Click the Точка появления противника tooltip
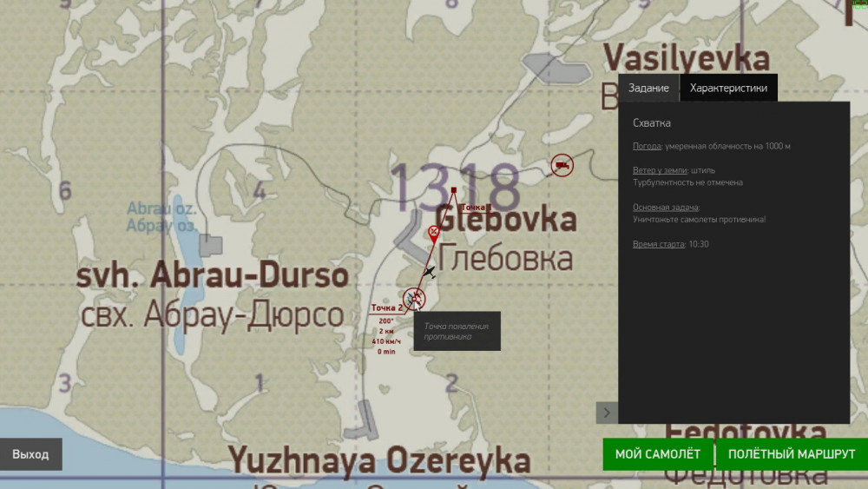868x489 pixels. [x=457, y=331]
